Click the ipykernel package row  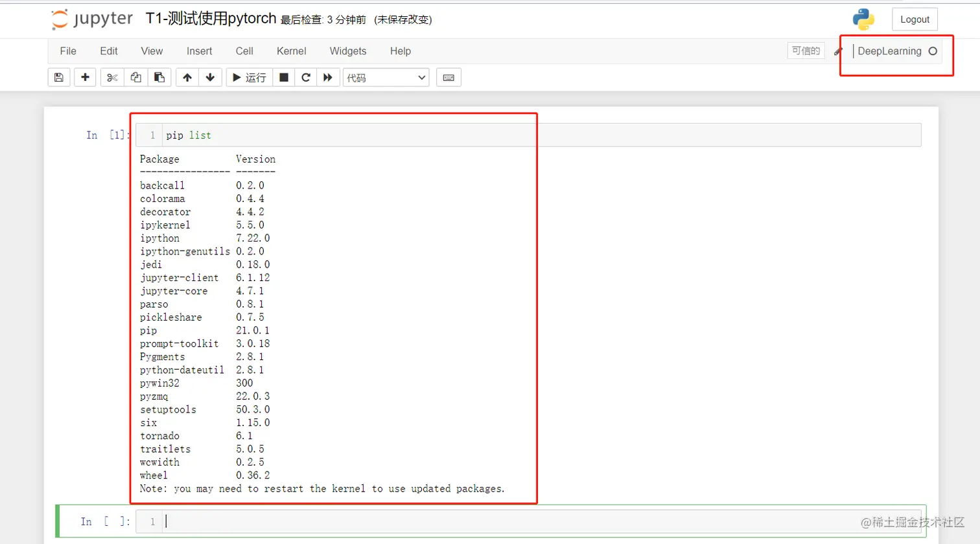[x=202, y=225]
